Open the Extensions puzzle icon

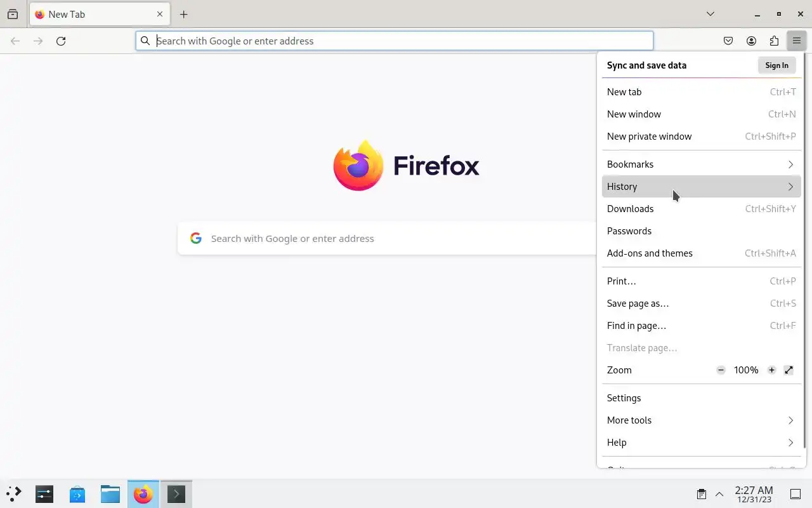[774, 41]
